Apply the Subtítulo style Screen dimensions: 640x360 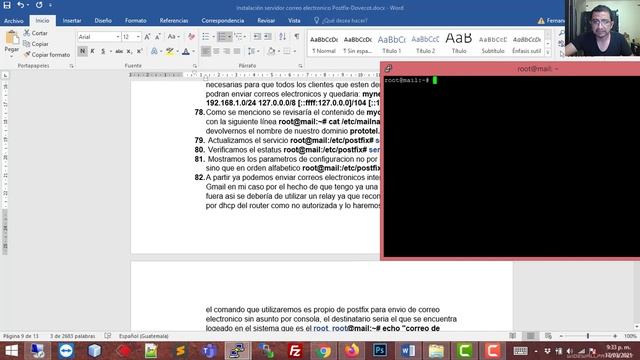[493, 44]
